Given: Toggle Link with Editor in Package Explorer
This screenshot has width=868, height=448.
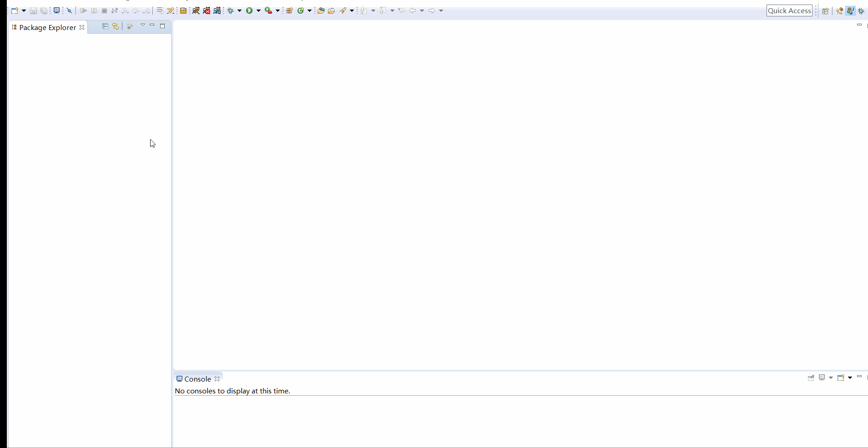Looking at the screenshot, I should (x=116, y=26).
